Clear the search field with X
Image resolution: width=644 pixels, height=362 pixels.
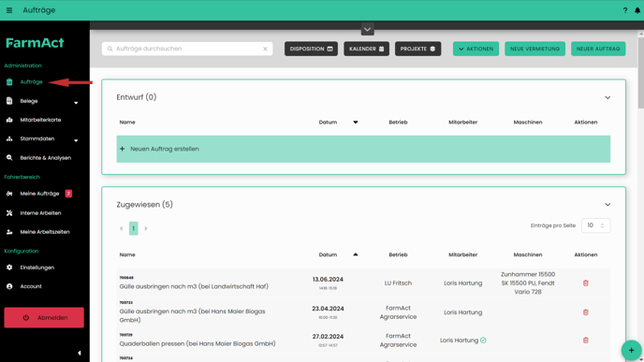pyautogui.click(x=265, y=49)
